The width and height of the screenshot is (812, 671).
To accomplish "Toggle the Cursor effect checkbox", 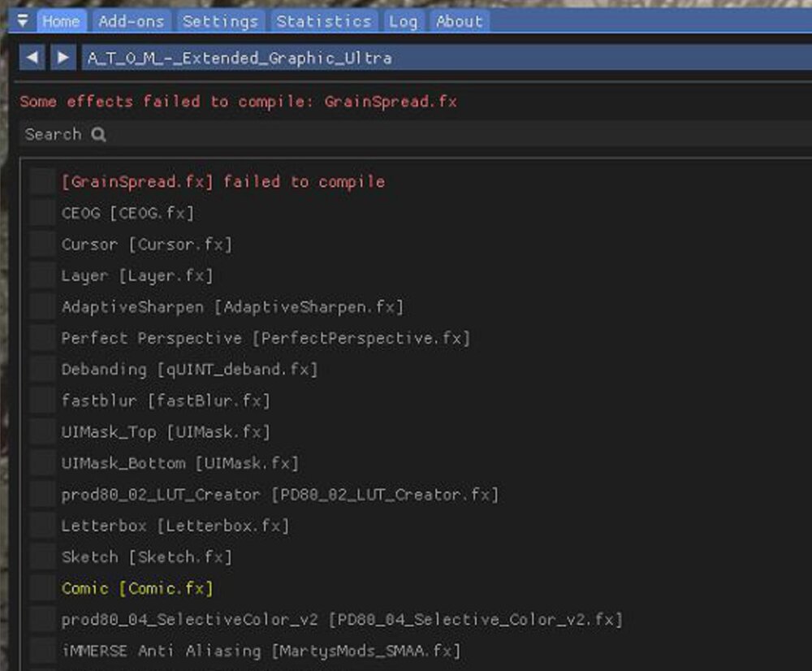I will [x=42, y=245].
